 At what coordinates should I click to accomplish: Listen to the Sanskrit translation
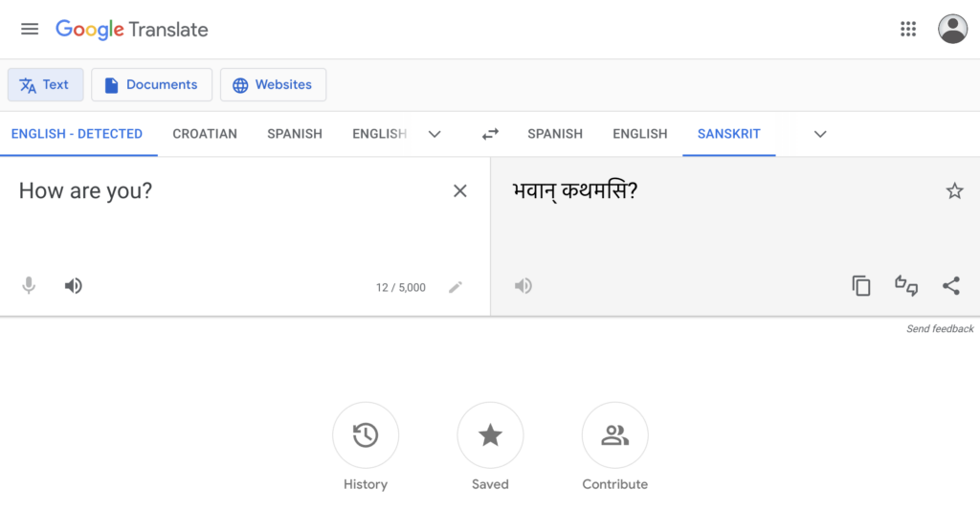[x=523, y=285]
